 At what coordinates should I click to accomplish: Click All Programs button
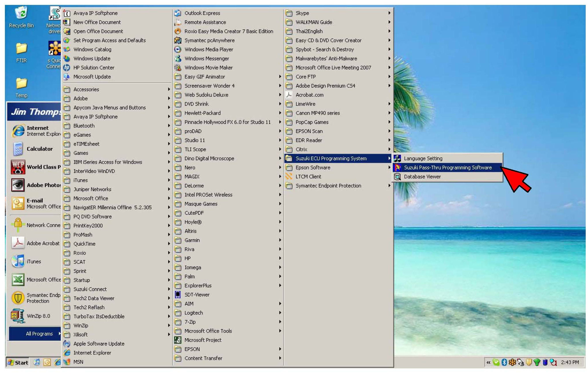coord(35,334)
